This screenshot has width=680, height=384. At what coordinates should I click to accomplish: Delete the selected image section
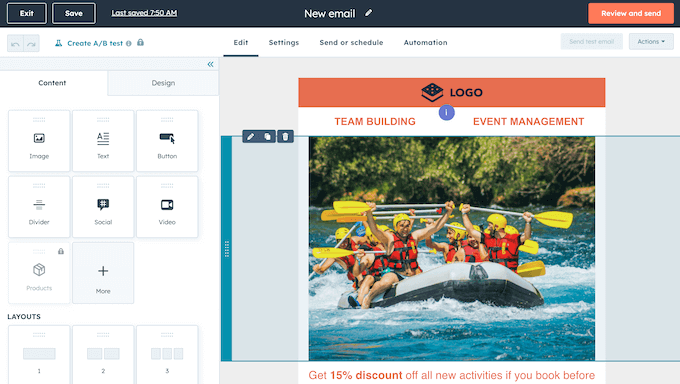pos(285,137)
